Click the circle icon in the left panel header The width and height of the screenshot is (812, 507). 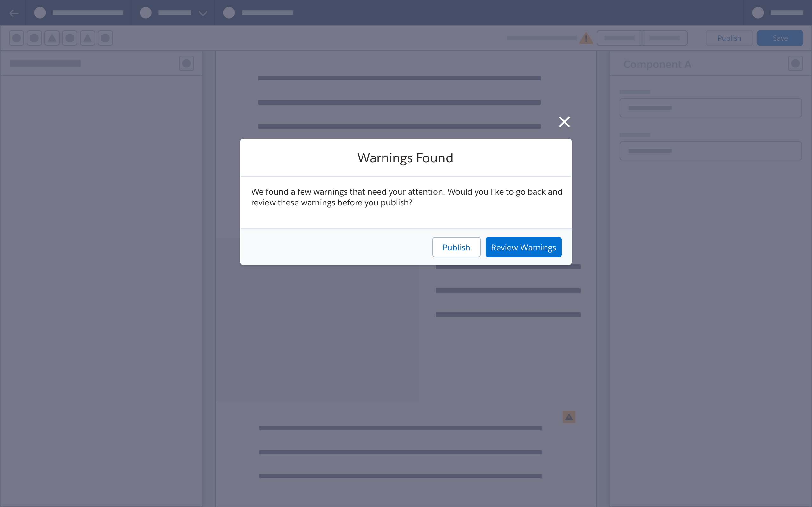coord(187,63)
